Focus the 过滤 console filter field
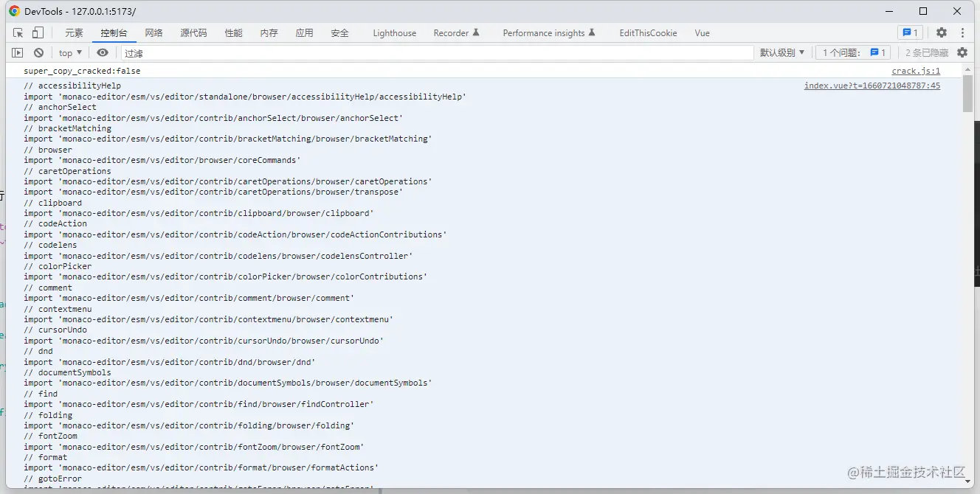Image resolution: width=980 pixels, height=494 pixels. 435,53
